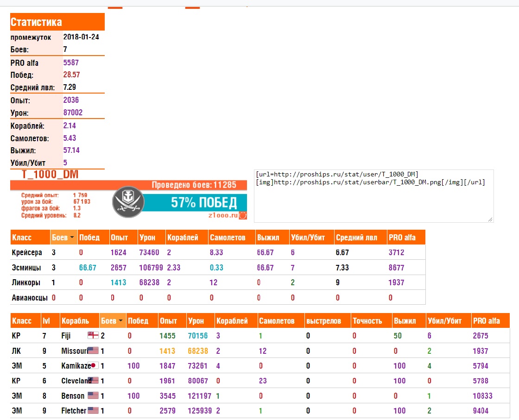519x420 pixels.
Task: Click the Выжил value 57.14
Action: 71,150
